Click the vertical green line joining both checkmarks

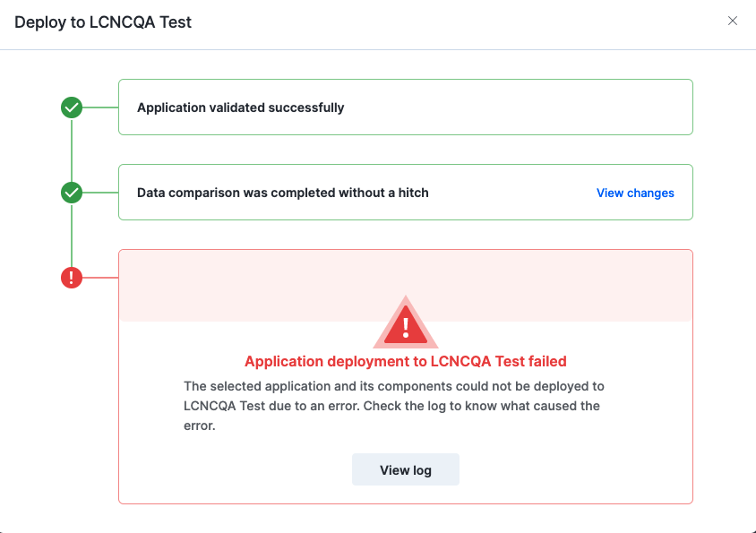pos(72,150)
